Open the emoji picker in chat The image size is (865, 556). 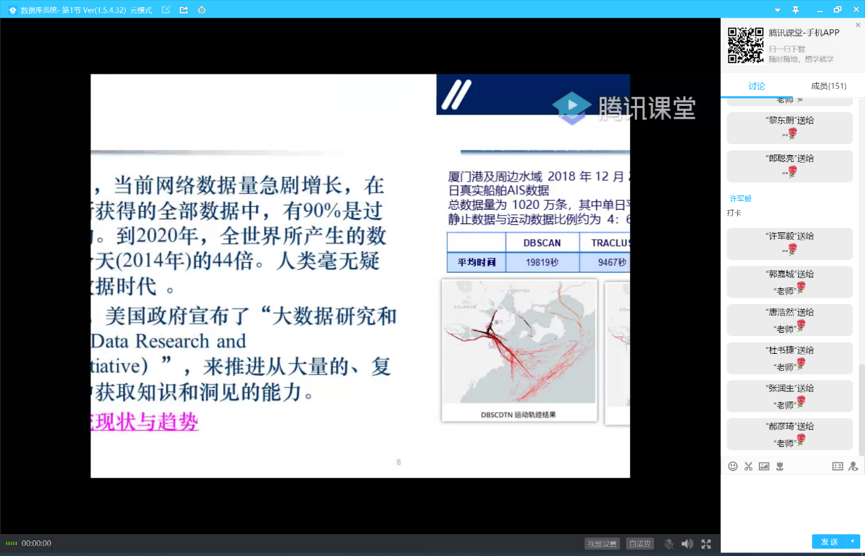(732, 466)
